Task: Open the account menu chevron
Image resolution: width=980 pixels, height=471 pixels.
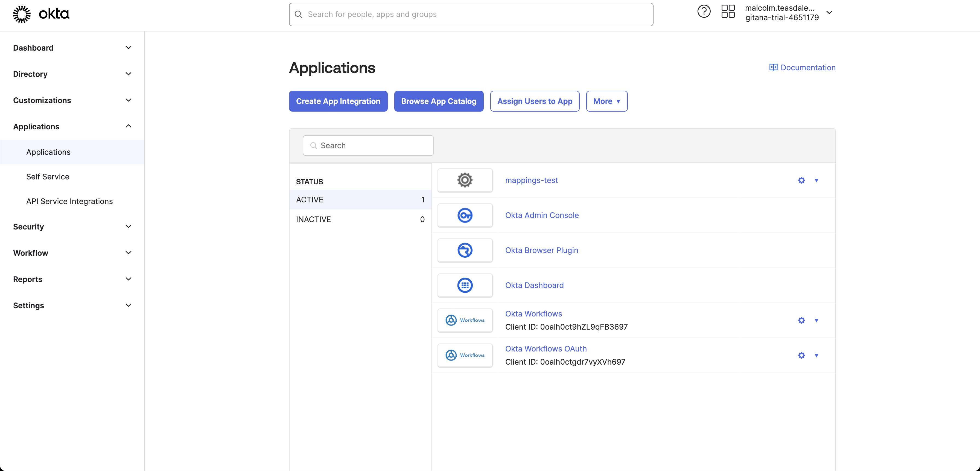Action: coord(829,13)
